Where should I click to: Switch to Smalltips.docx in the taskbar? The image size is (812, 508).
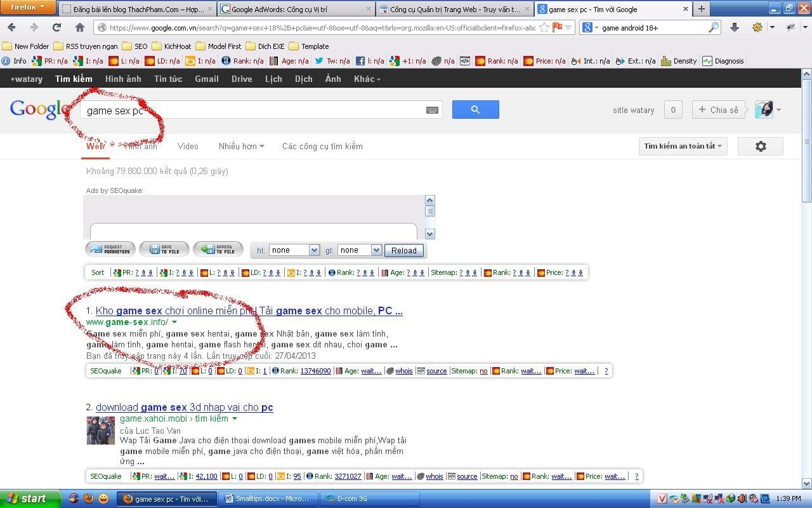click(268, 499)
